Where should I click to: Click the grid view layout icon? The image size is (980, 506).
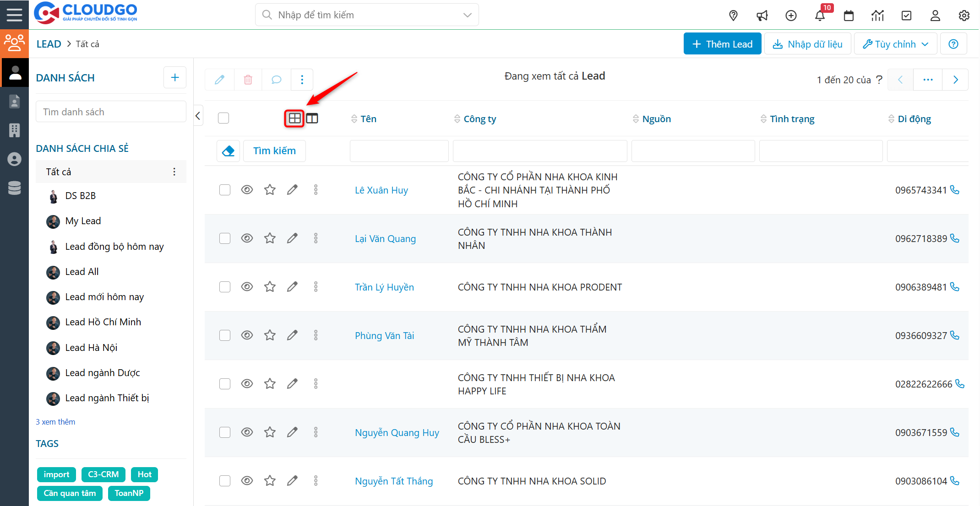294,118
